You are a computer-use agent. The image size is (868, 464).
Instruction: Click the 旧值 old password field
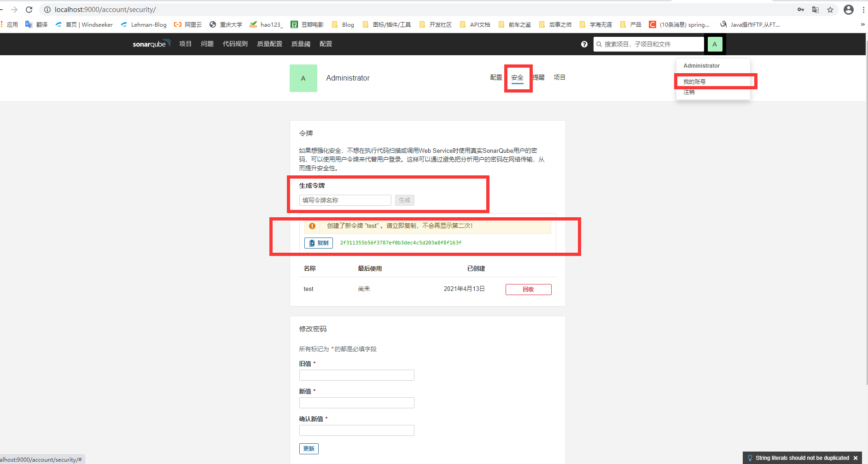coord(357,375)
